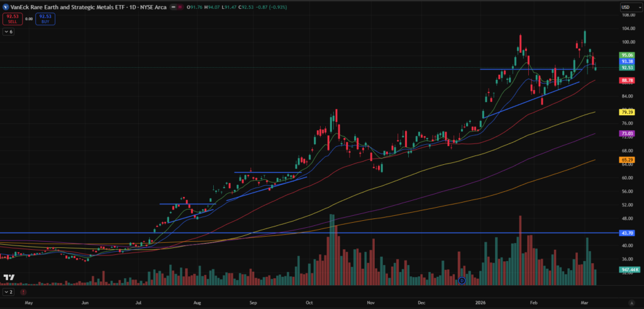Click the blue 92.53 BUY button

pos(45,19)
